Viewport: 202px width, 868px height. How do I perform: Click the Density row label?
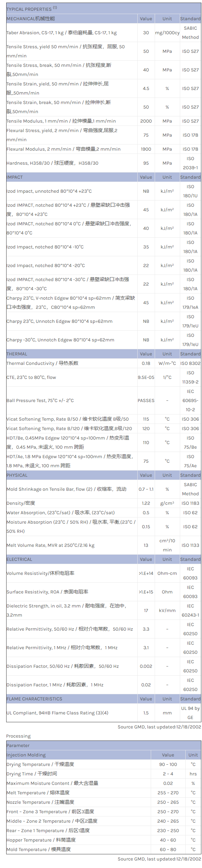pyautogui.click(x=21, y=503)
